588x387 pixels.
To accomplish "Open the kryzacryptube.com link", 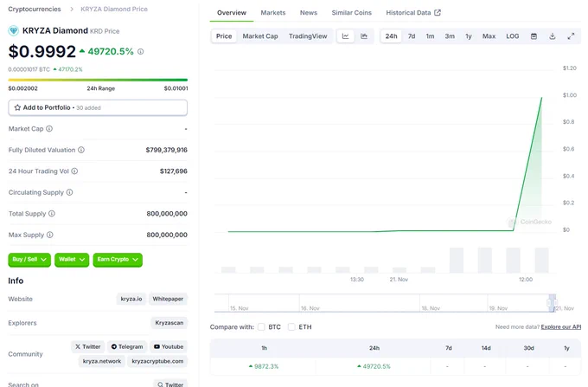I will click(157, 361).
